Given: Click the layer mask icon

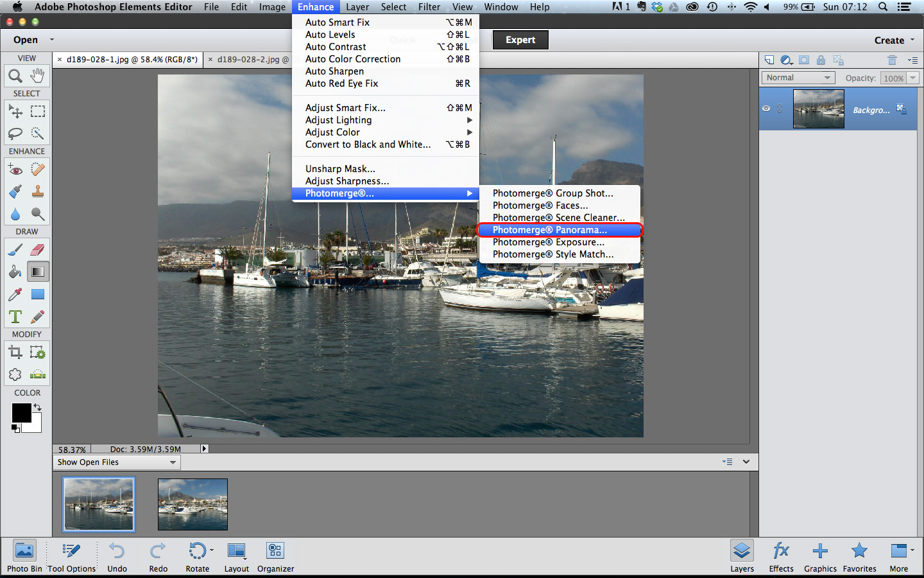Looking at the screenshot, I should [x=804, y=60].
